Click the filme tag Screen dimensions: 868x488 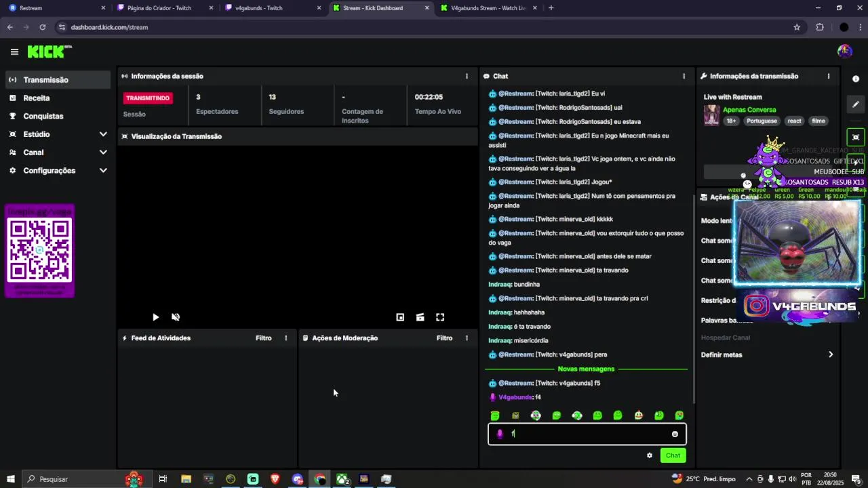tap(818, 121)
